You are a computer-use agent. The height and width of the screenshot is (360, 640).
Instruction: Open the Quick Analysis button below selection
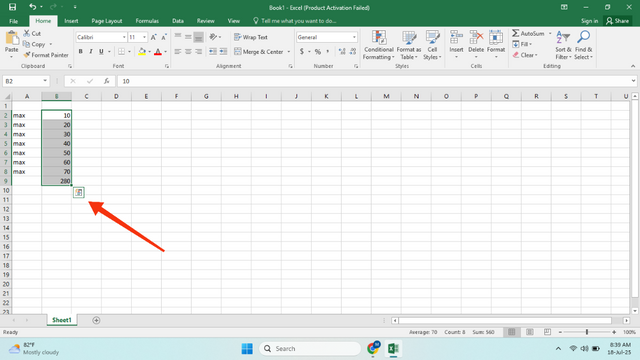(78, 192)
